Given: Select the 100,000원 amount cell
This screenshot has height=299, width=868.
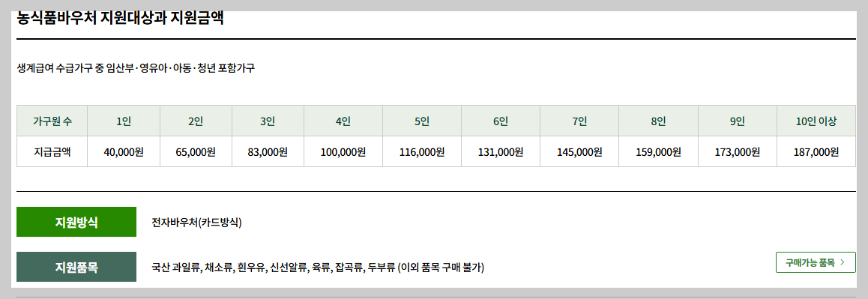Looking at the screenshot, I should 343,151.
